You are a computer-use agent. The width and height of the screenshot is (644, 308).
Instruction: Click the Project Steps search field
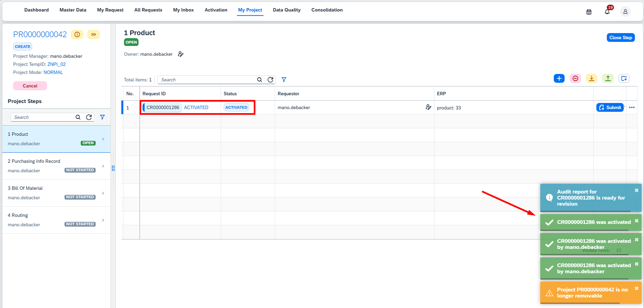(43, 117)
